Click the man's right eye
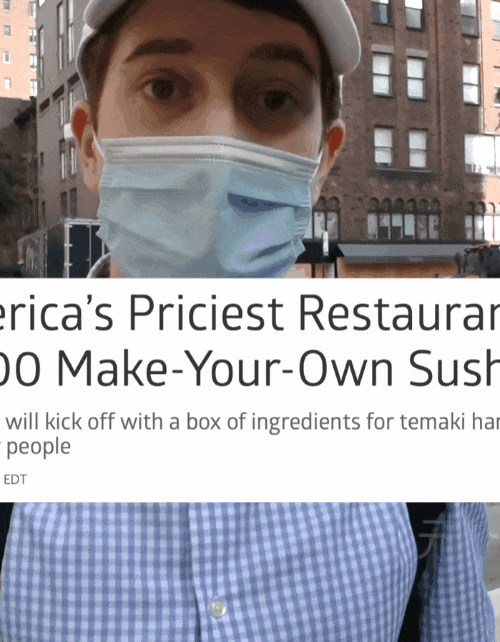The height and width of the screenshot is (642, 500). coord(163,89)
